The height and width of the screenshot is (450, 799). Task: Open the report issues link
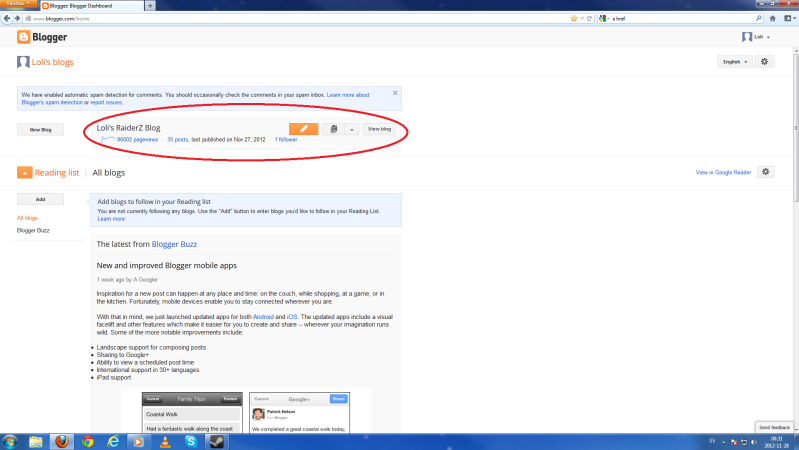106,102
